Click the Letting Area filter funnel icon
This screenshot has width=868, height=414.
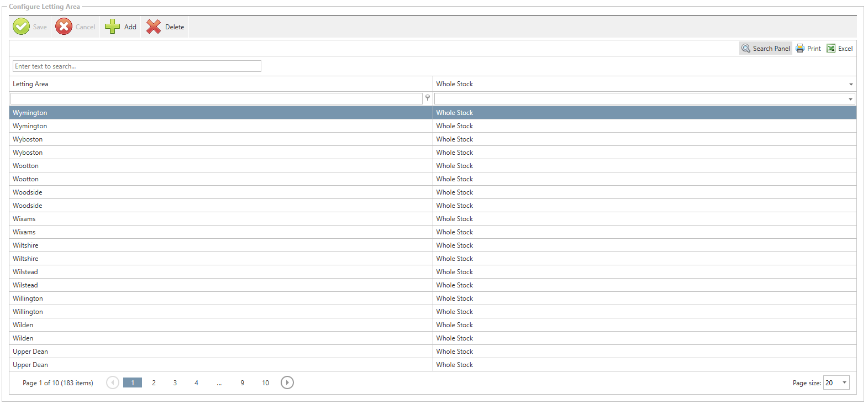(428, 98)
